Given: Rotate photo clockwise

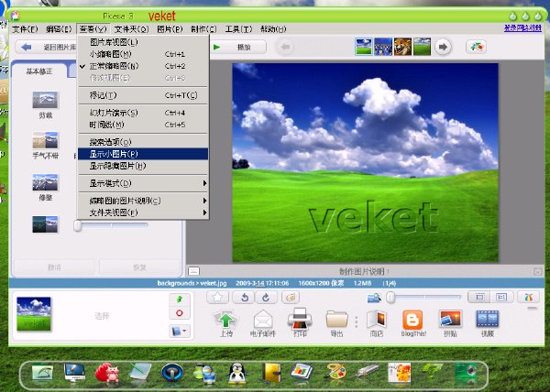Looking at the screenshot, I should click(x=266, y=298).
